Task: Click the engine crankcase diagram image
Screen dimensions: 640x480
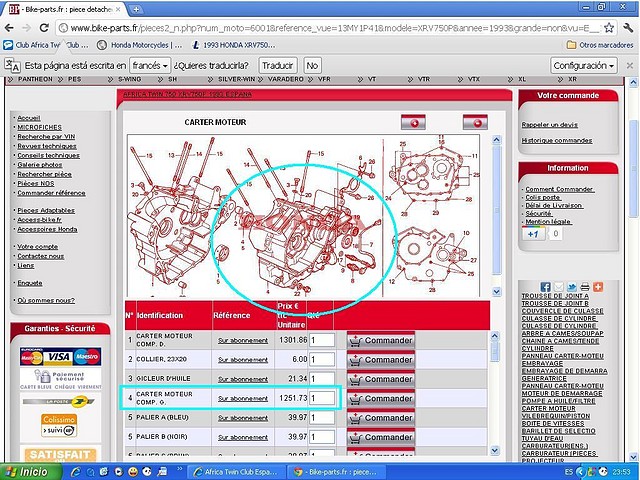Action: pos(303,216)
